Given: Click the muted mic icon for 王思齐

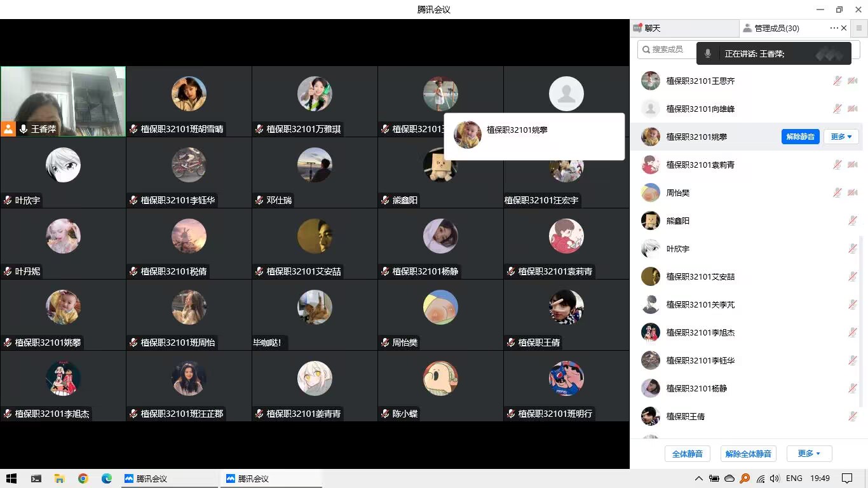Looking at the screenshot, I should (x=837, y=81).
